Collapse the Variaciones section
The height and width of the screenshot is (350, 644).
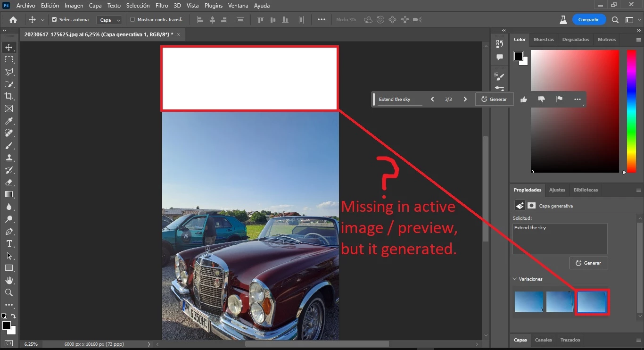[514, 279]
